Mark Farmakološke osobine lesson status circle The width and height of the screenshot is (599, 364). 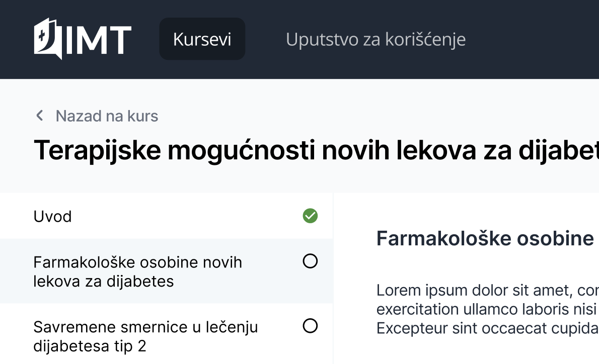310,261
